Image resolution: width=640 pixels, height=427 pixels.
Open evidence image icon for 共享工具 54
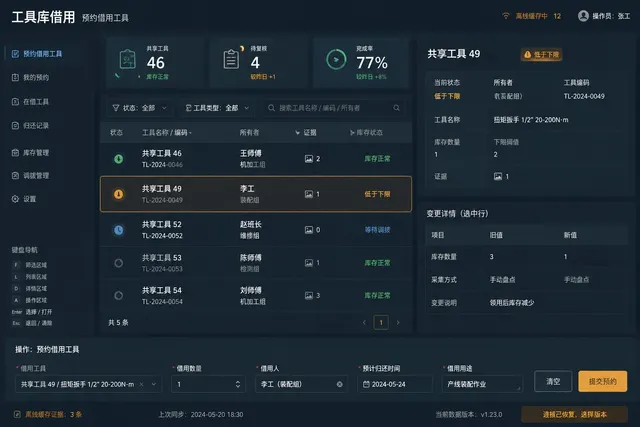click(309, 296)
